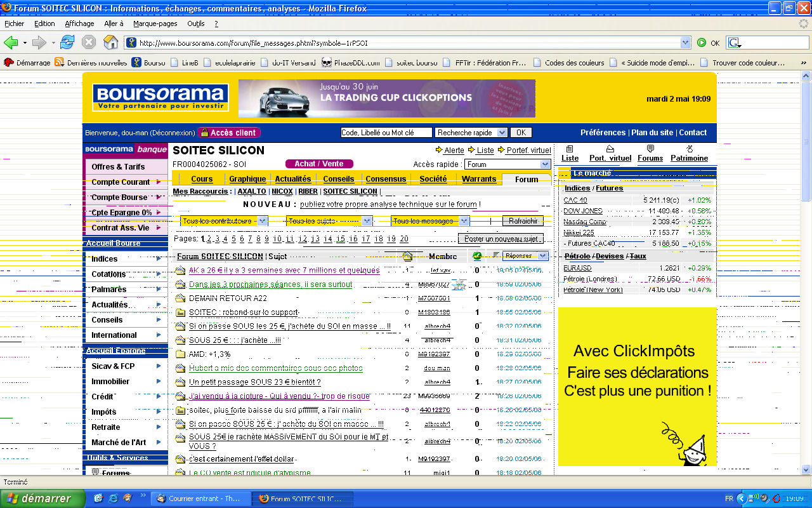Open the Windows démarrer start menu

pos(42,498)
